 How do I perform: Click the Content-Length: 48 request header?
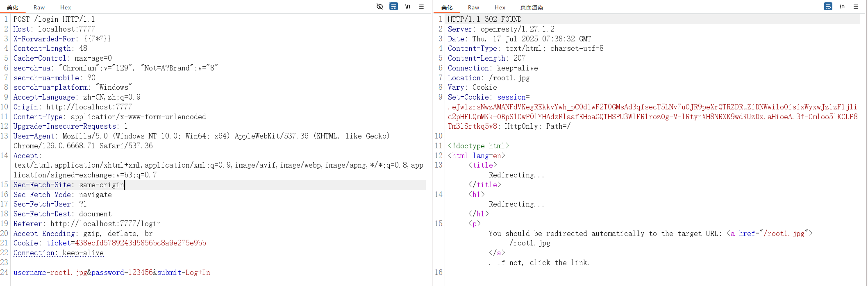pos(50,48)
